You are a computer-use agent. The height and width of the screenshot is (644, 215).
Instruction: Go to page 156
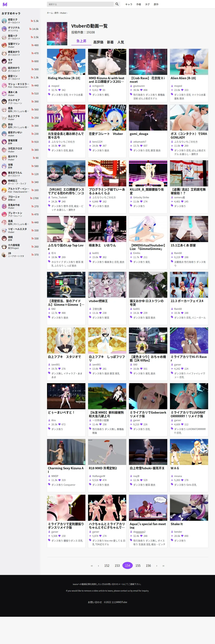coord(148,565)
